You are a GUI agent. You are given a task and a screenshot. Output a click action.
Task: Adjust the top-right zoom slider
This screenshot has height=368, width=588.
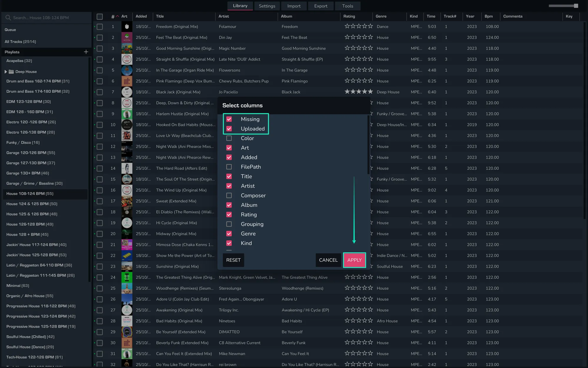click(x=576, y=6)
